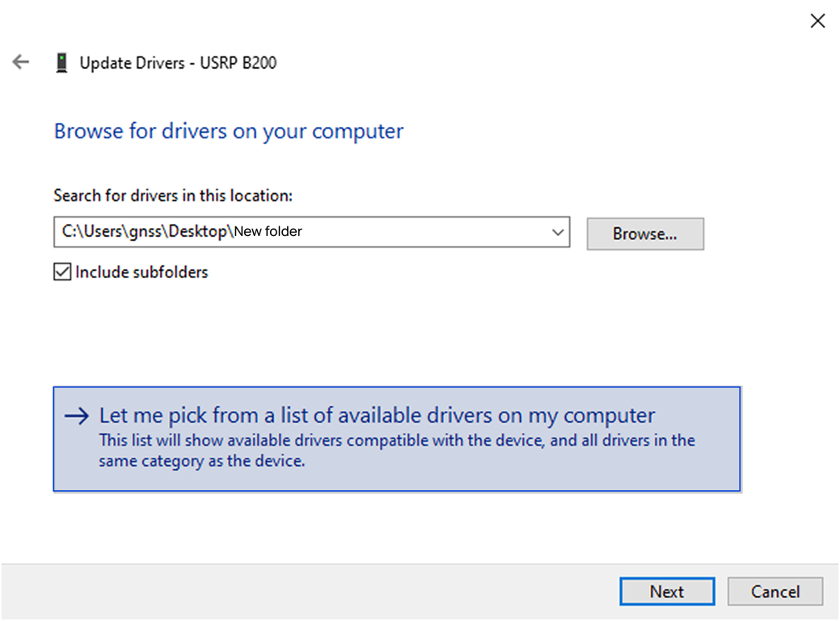Close the Update Drivers dialog
Viewport: 840px width, 621px height.
click(817, 21)
